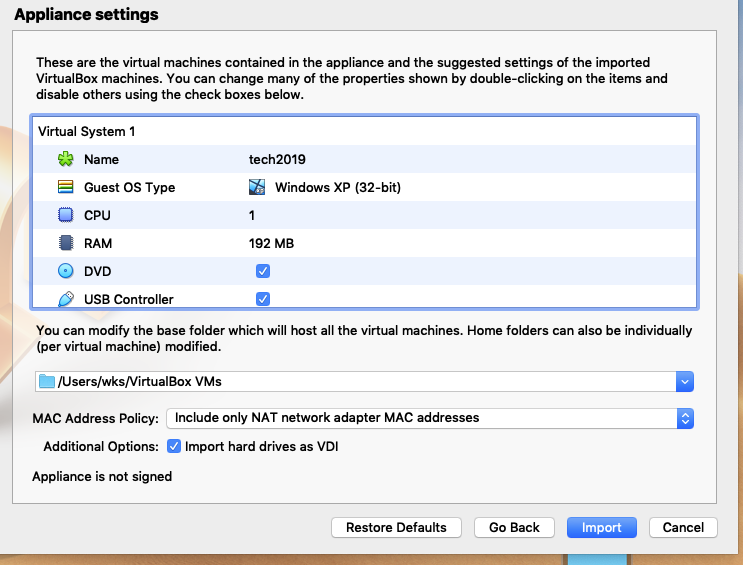Click the MAC Address Policy label
The width and height of the screenshot is (743, 565).
[x=96, y=418]
